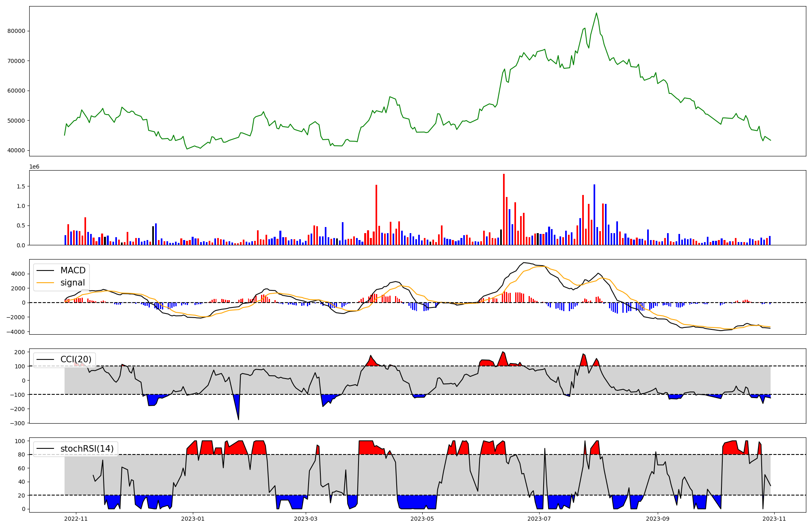Screen dimensions: 812x528
Task: Click the 1.5 volume axis tick label
Action: [x=20, y=186]
